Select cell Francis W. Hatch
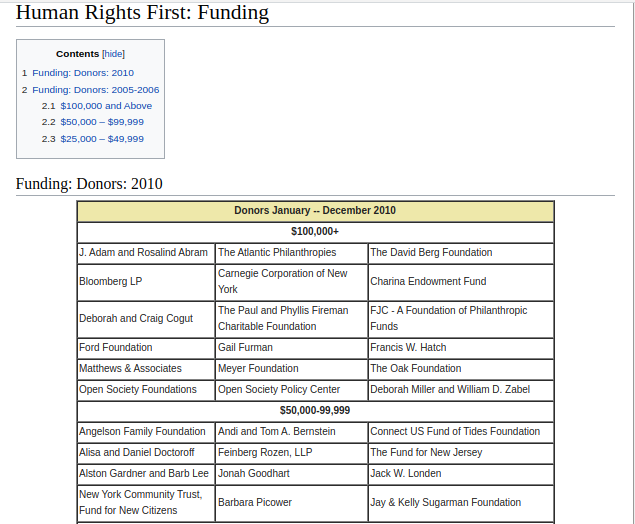 pyautogui.click(x=461, y=348)
